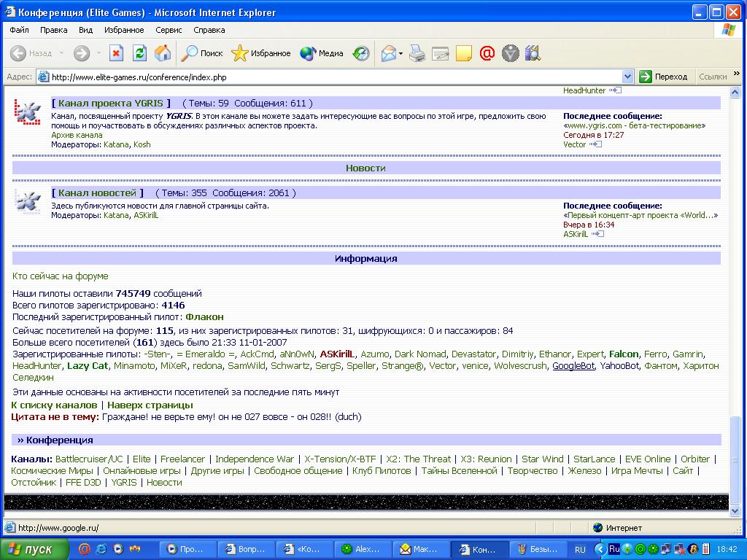Screen dimensions: 747x560
Task: Open the Вид menu
Action: click(86, 30)
